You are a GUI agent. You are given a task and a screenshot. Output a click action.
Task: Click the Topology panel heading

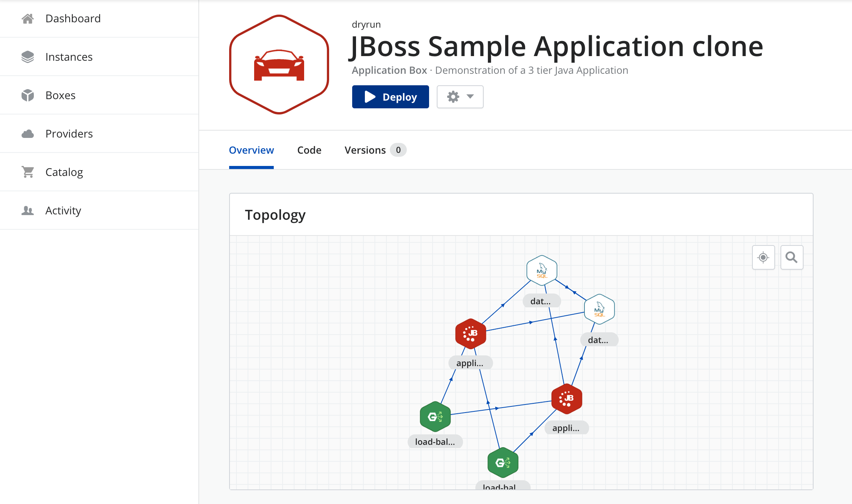pyautogui.click(x=275, y=215)
